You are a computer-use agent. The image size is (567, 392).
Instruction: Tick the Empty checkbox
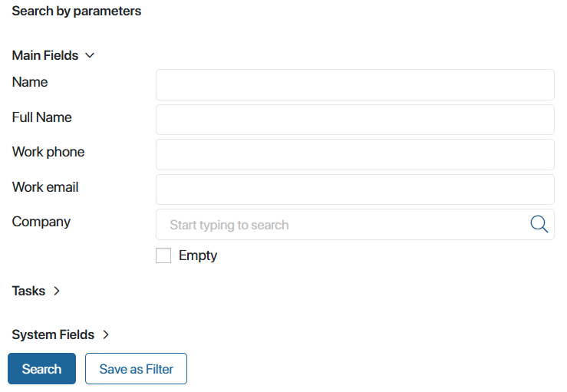pos(163,255)
